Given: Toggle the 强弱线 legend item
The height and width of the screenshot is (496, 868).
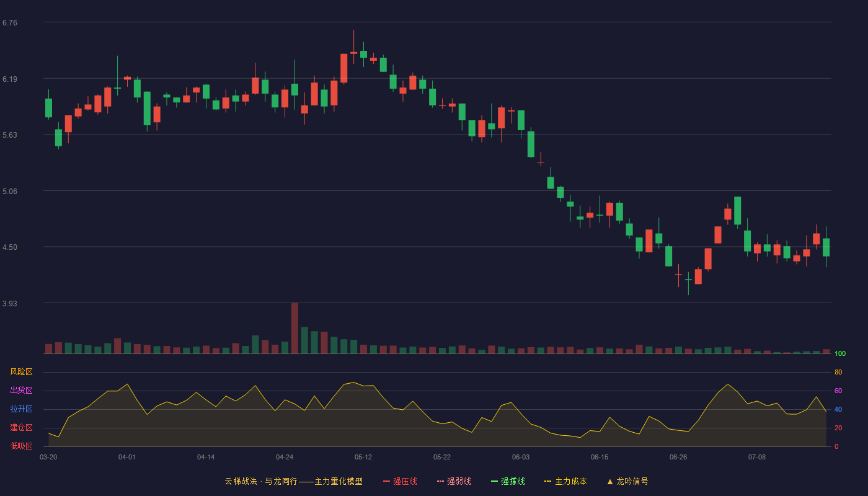Looking at the screenshot, I should (x=454, y=481).
